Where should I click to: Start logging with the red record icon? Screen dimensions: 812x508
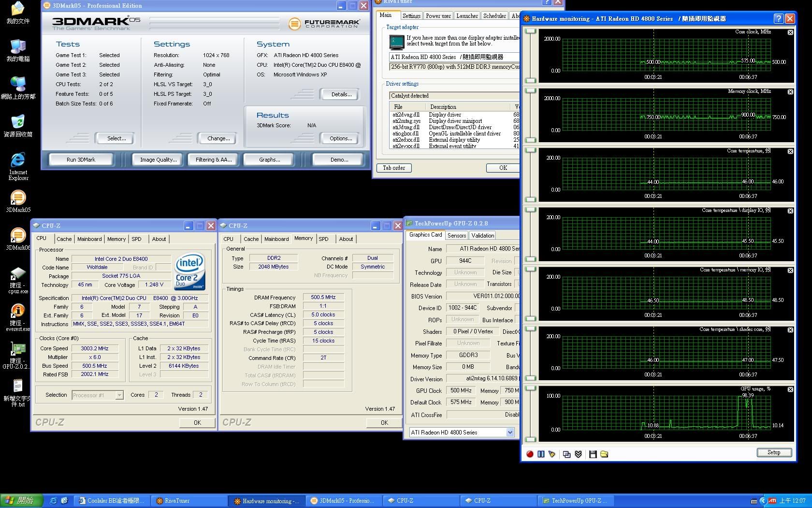530,454
